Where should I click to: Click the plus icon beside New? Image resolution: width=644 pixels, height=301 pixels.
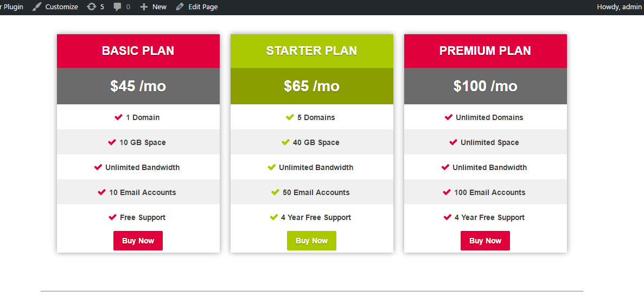[144, 7]
